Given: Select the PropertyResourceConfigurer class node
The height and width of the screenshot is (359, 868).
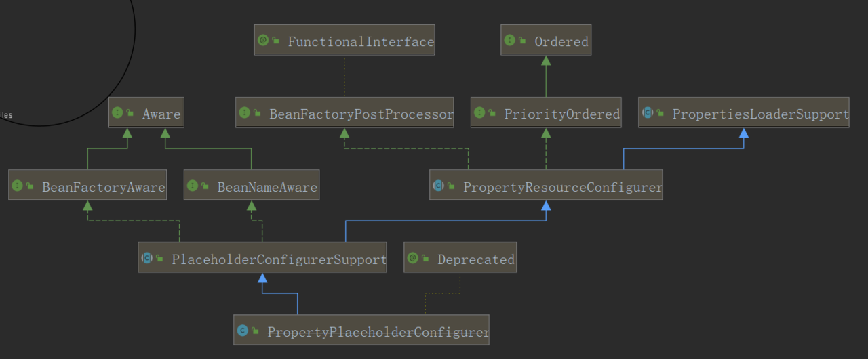Looking at the screenshot, I should pos(546,186).
